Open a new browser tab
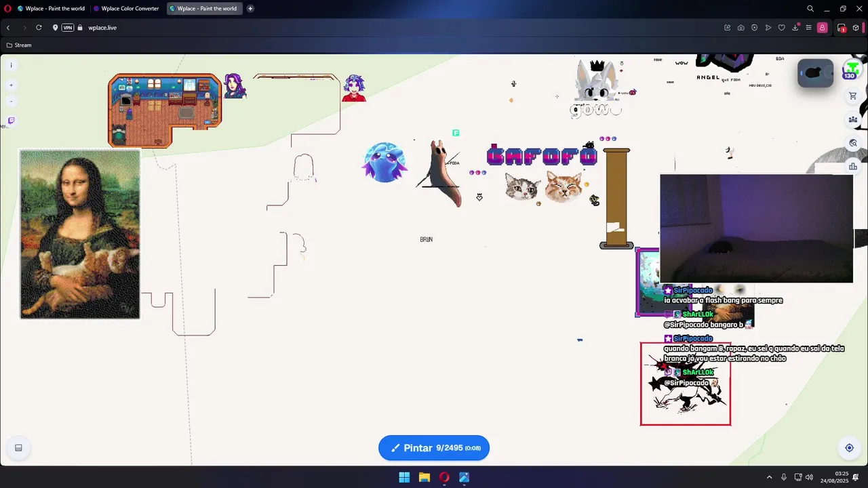This screenshot has height=488, width=868. coord(250,9)
